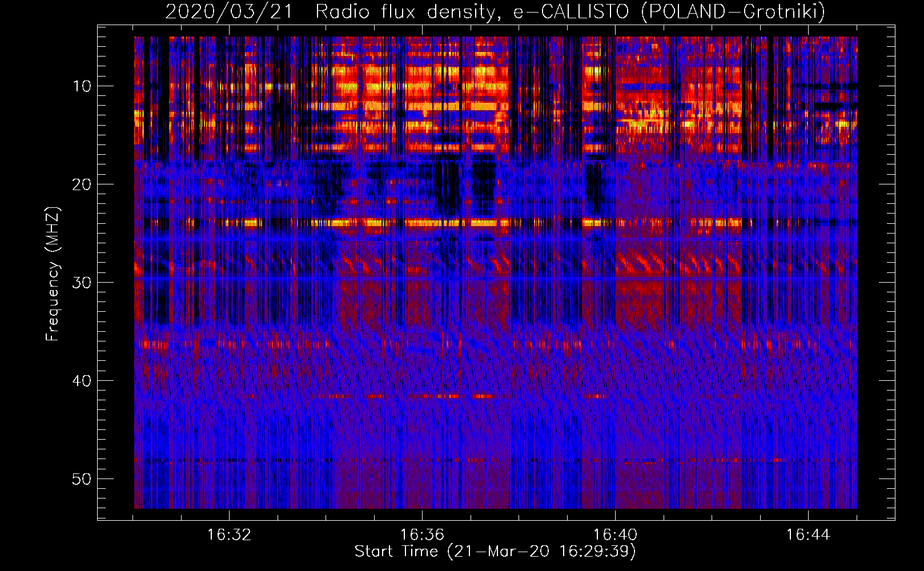
Task: Click the 10 MHz frequency tick label
Action: 82,86
